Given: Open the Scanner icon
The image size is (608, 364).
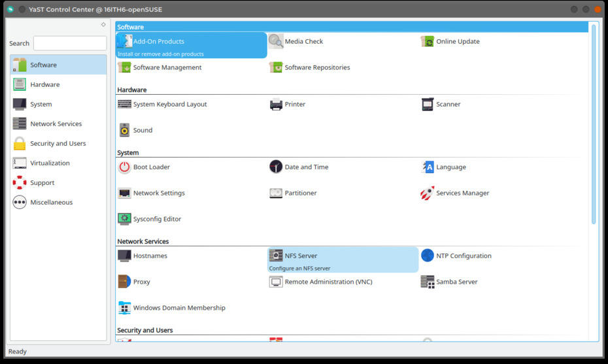Looking at the screenshot, I should click(428, 104).
